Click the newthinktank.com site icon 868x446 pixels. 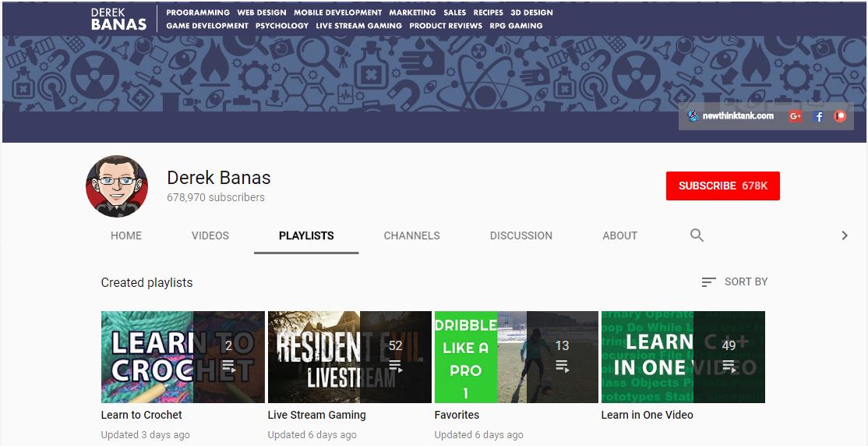click(693, 116)
